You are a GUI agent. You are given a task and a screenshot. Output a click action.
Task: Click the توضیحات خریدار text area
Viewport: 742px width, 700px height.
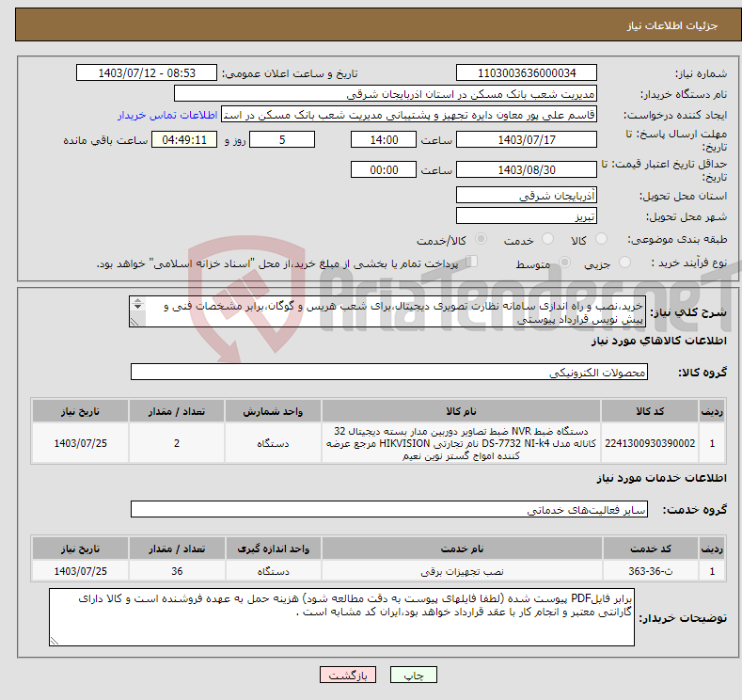pyautogui.click(x=341, y=617)
